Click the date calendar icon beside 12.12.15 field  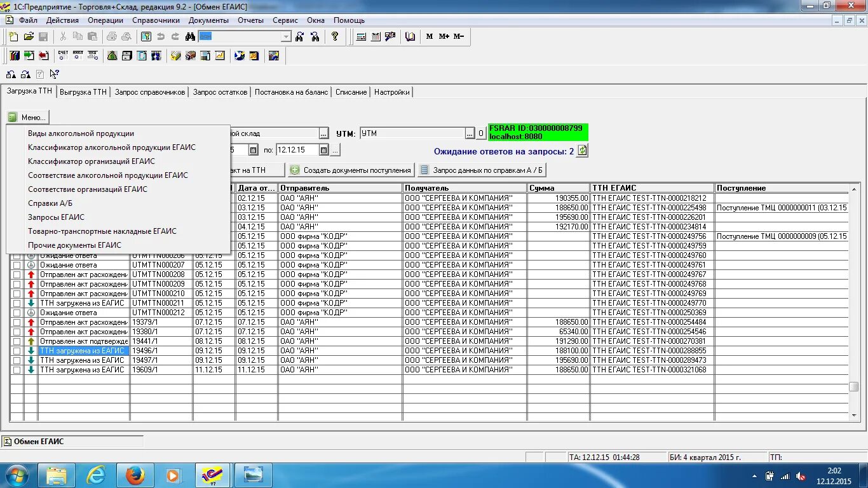324,150
